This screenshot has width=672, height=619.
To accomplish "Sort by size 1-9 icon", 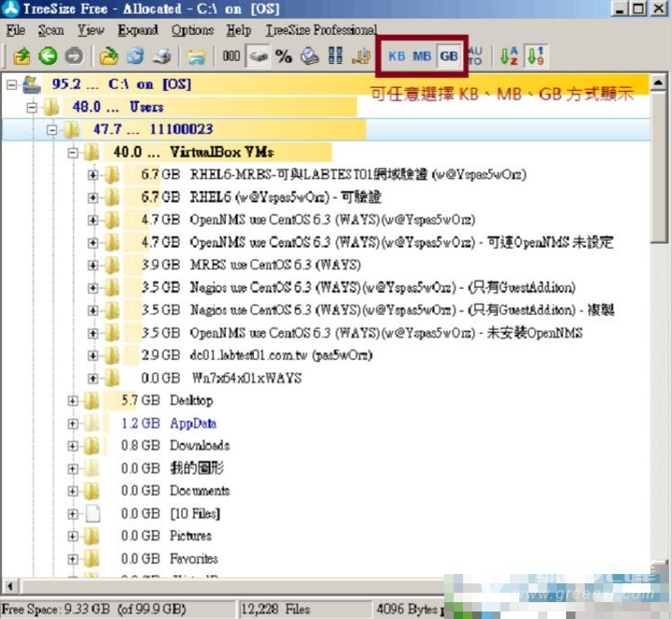I will pos(536,56).
